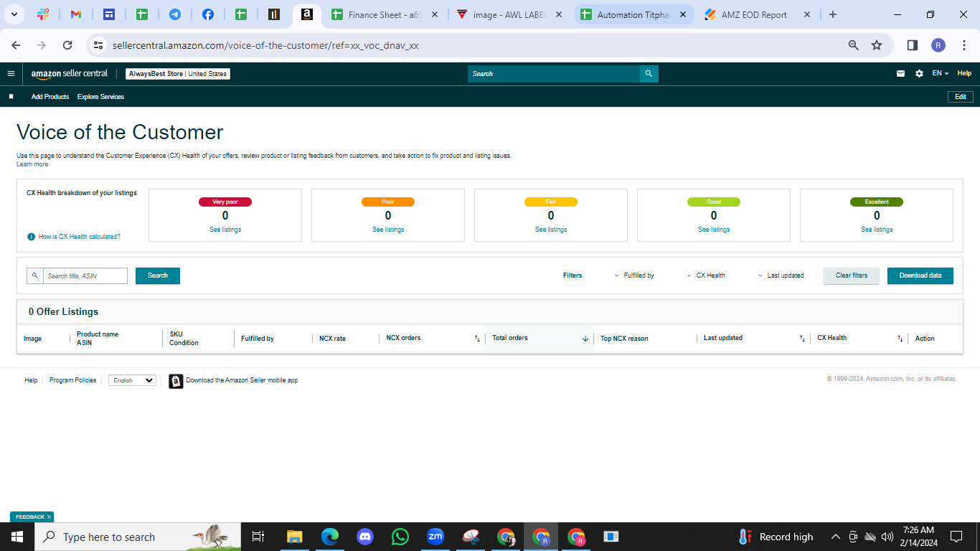Viewport: 980px width, 551px height.
Task: Open File Explorer from the taskbar
Action: [295, 537]
